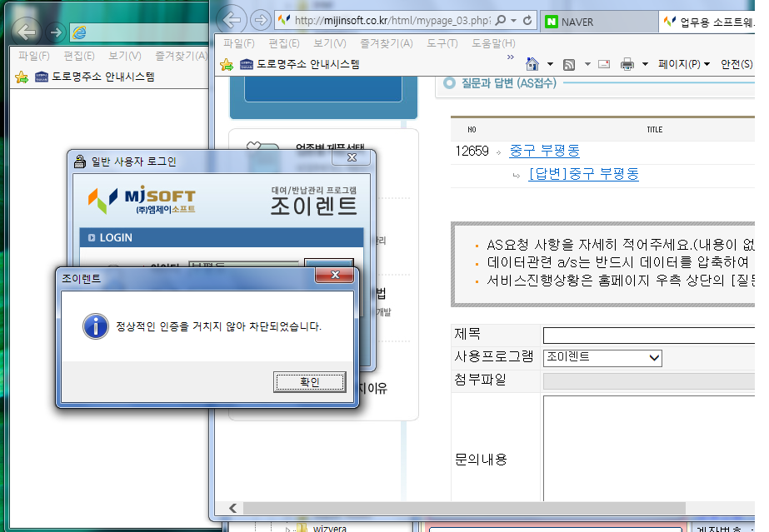Viewport: 769px width, 532px height.
Task: Click the TITLE column header
Action: coord(654,129)
